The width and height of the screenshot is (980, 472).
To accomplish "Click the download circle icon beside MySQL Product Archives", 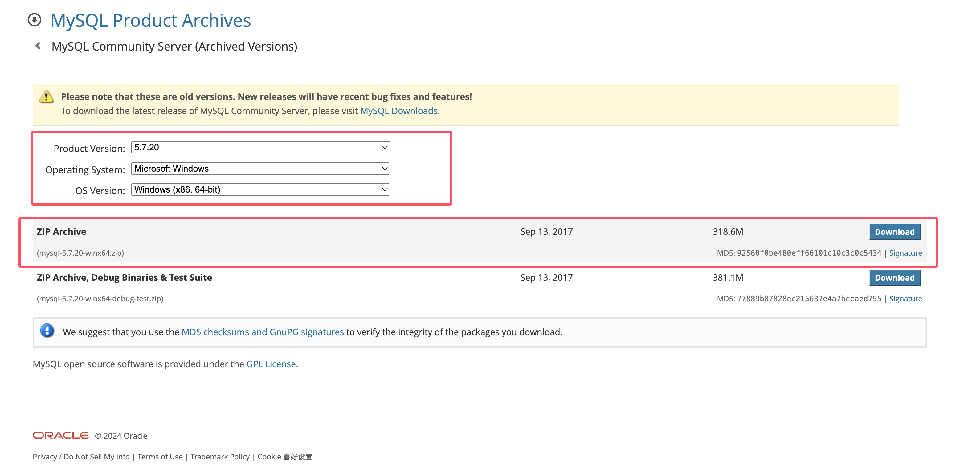I will click(x=35, y=20).
